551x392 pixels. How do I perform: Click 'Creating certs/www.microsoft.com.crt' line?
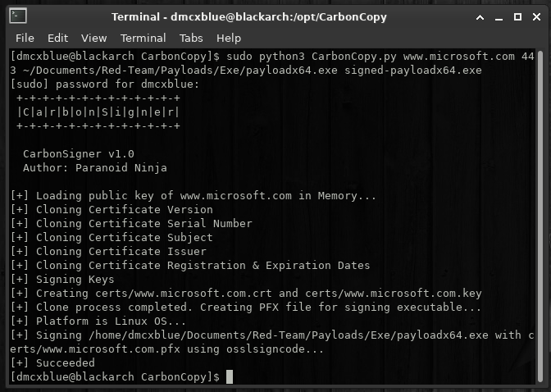pyautogui.click(x=246, y=294)
